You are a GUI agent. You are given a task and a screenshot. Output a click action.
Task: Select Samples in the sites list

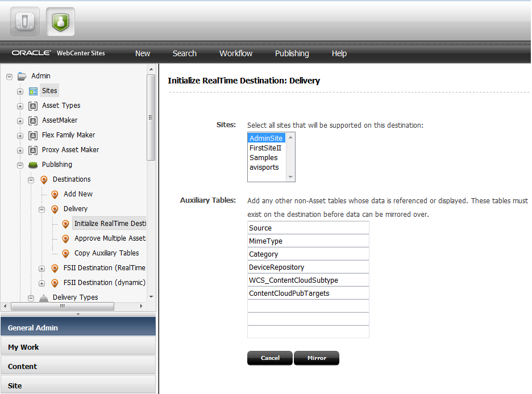coord(267,158)
